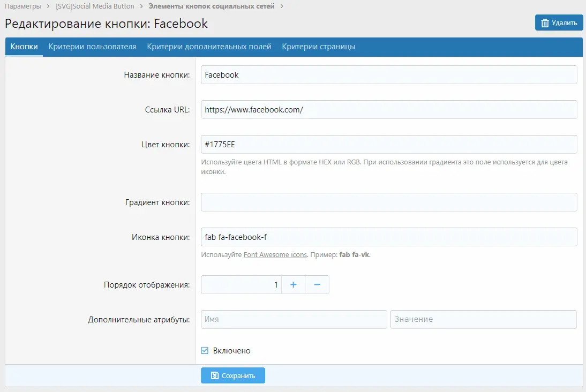Click the Имя attribute name field
The height and width of the screenshot is (392, 586).
(294, 319)
